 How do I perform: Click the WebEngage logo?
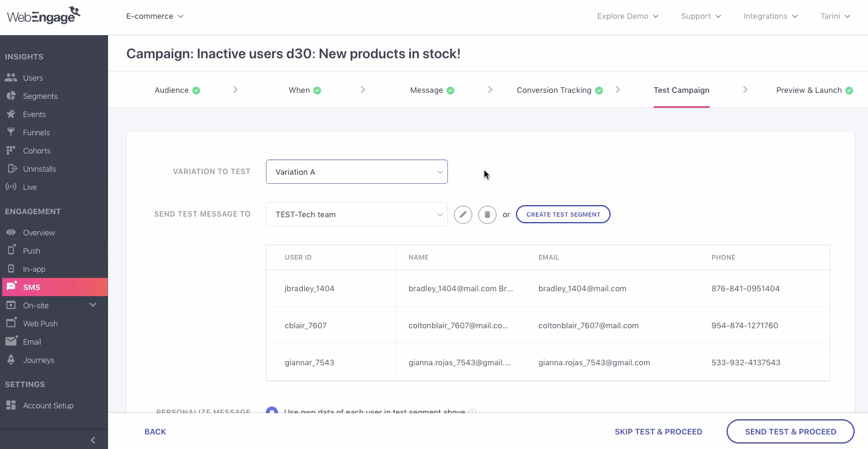click(x=44, y=16)
